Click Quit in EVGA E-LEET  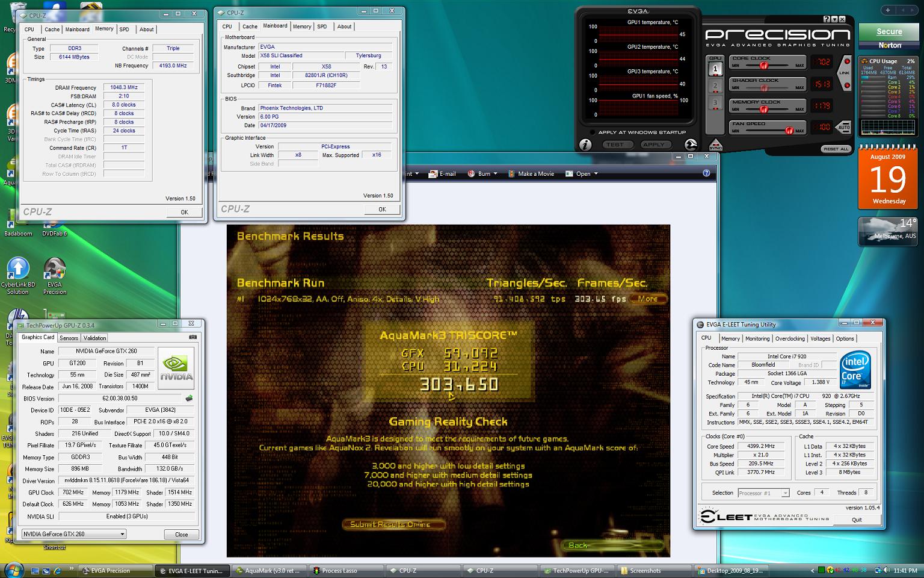coord(857,520)
